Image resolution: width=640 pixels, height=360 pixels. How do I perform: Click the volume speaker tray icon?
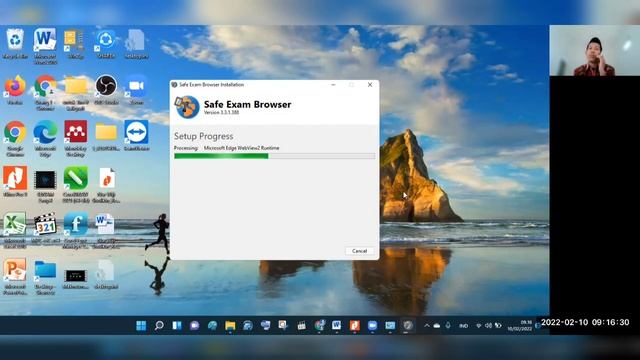[x=488, y=325]
